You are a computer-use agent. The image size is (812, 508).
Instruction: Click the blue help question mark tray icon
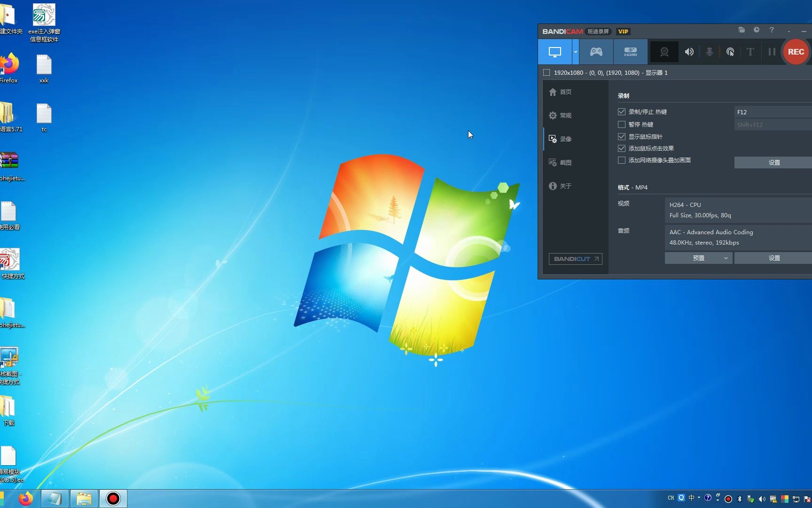tap(708, 498)
